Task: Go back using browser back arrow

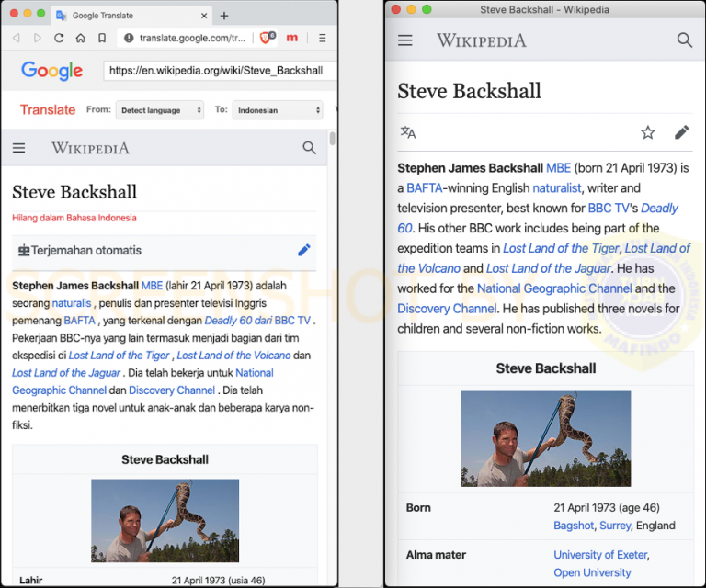Action: 17,38
